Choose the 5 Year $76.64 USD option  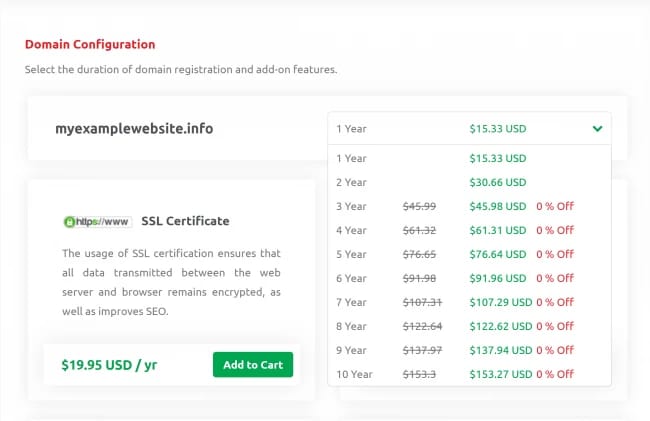click(469, 254)
